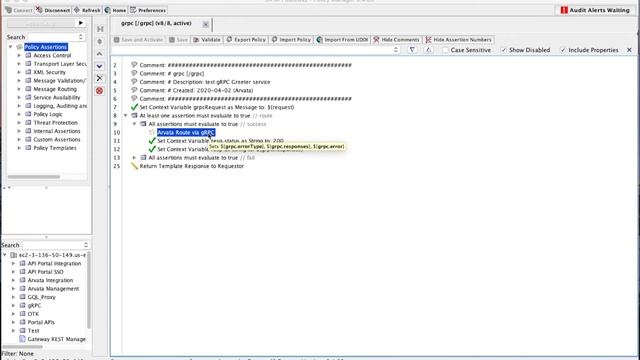Close the policy search bar

pos(629,50)
